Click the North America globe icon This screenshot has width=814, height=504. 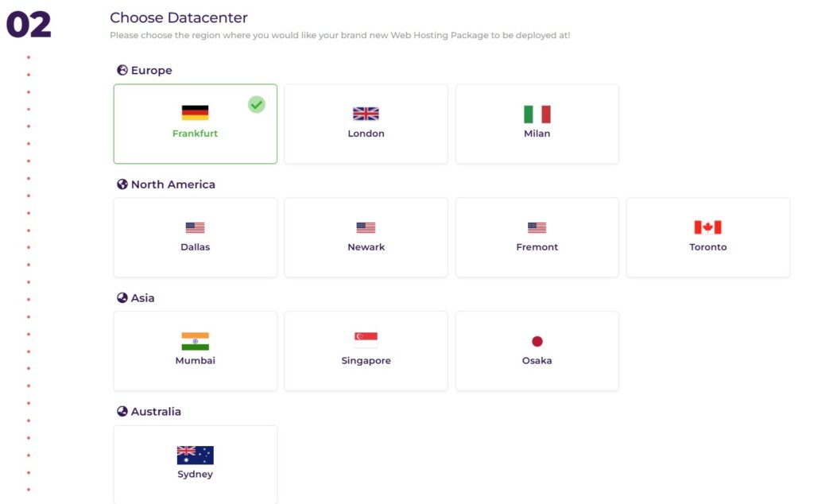pyautogui.click(x=122, y=184)
